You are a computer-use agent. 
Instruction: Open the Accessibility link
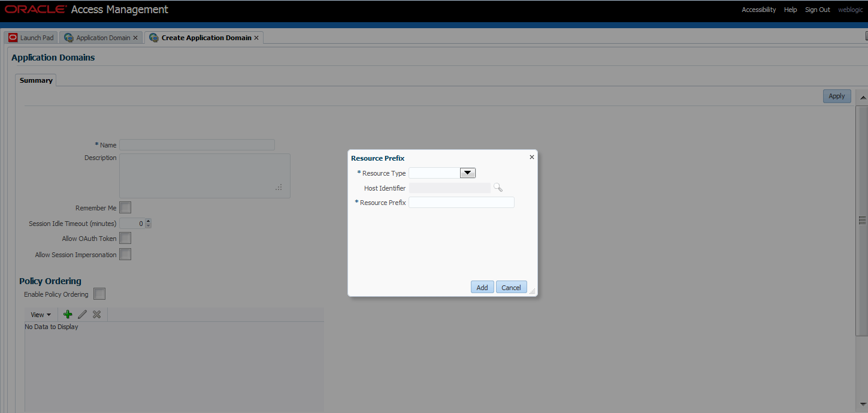[x=758, y=10]
